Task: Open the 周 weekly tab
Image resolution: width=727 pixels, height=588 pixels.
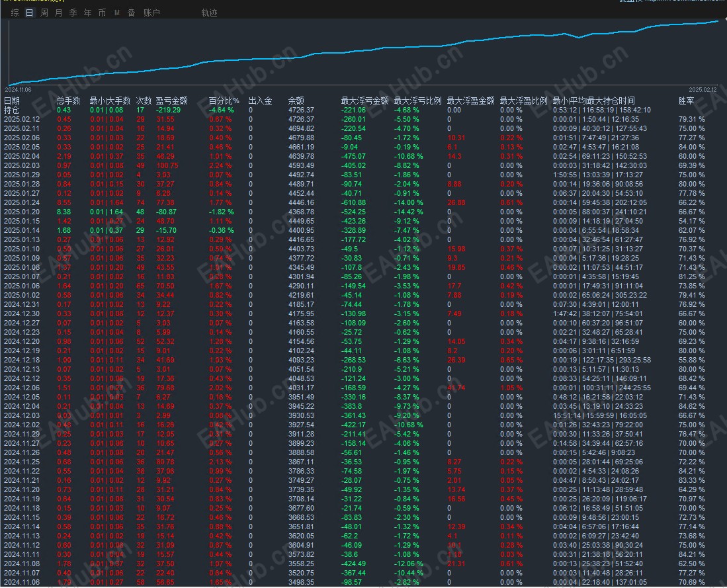Action: coord(44,13)
